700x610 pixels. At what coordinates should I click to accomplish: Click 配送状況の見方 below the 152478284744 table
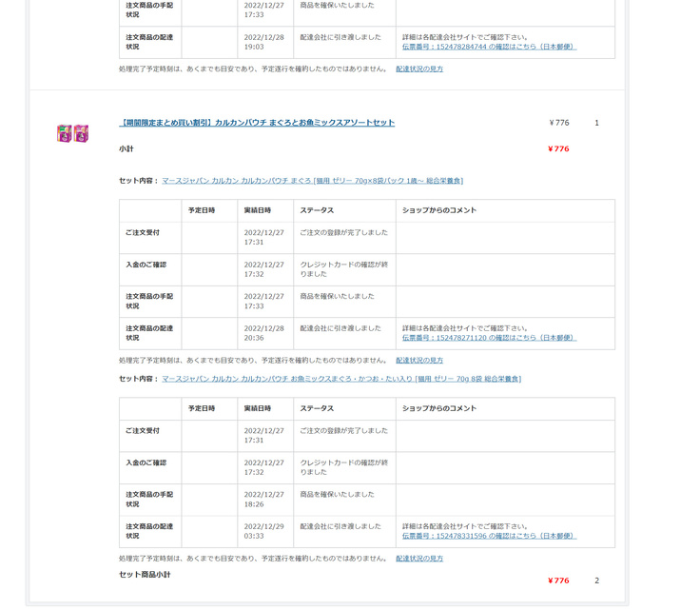click(419, 69)
